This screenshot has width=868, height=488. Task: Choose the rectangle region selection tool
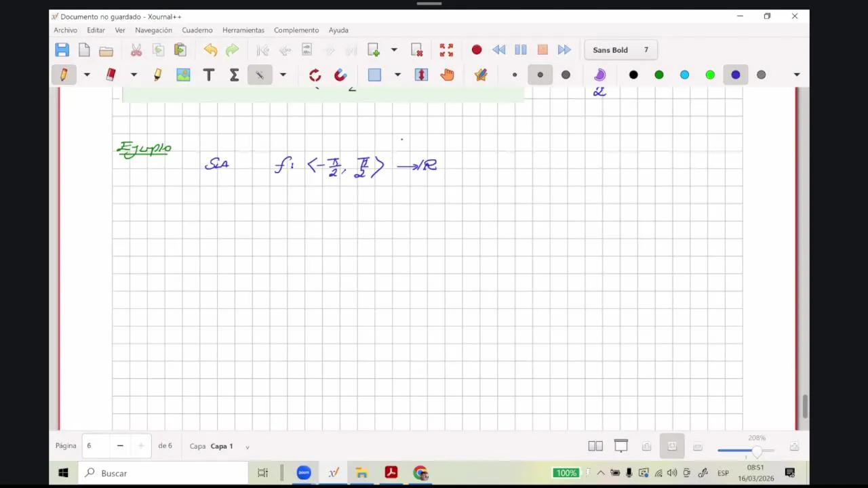tap(374, 75)
